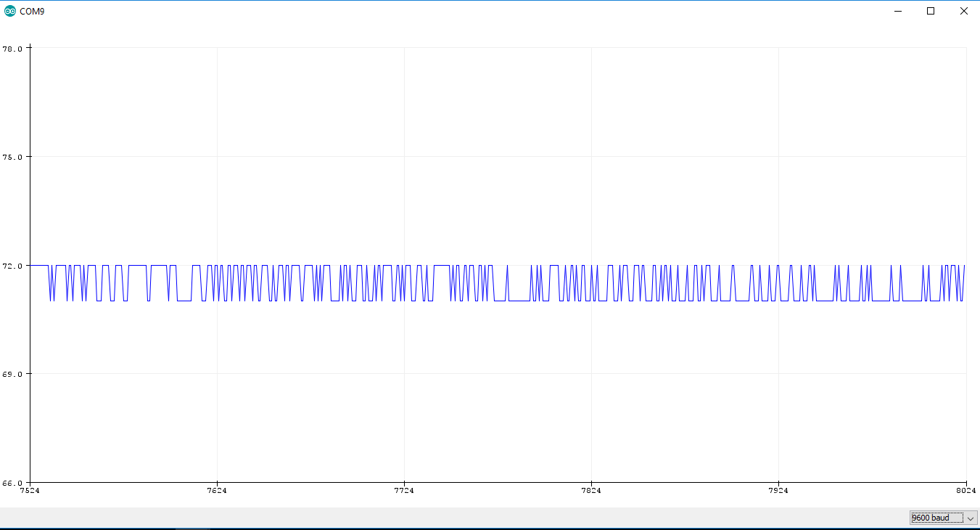Click the 8024 x-axis label
The width and height of the screenshot is (980, 530).
pos(965,491)
